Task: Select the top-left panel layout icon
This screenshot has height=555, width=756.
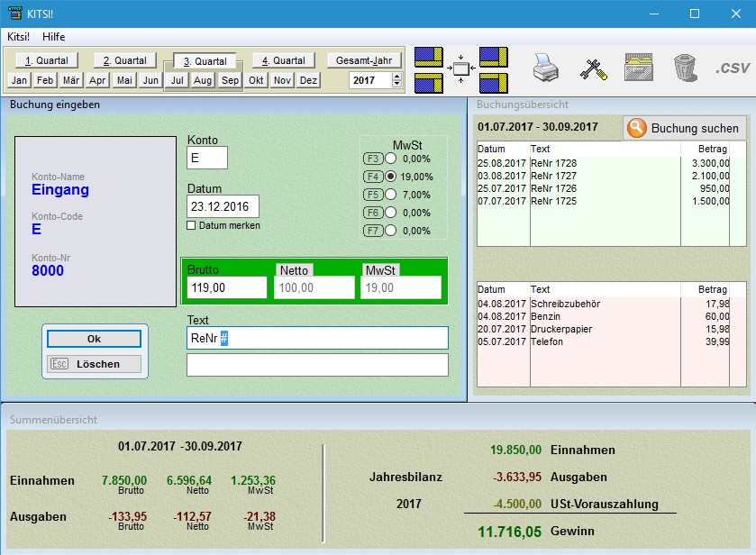Action: pos(429,58)
